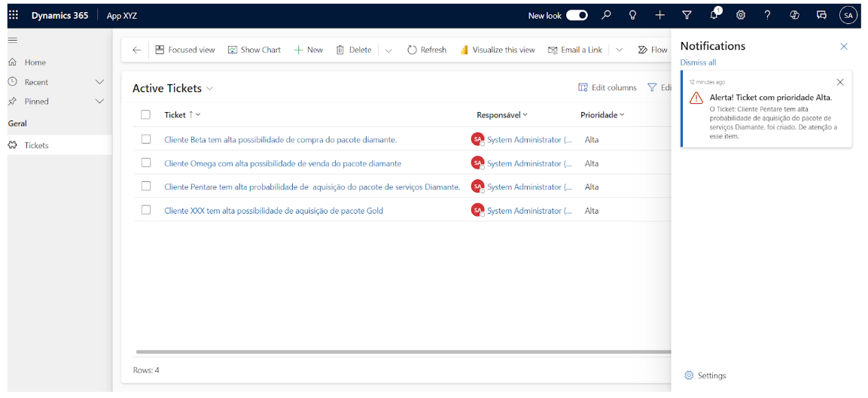Select Tickets in the left navigation

point(36,145)
